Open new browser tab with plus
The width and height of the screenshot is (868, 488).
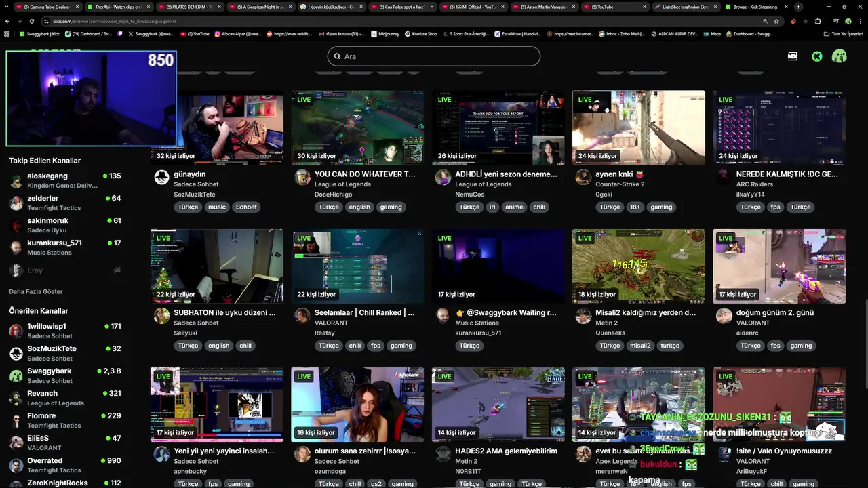click(798, 7)
